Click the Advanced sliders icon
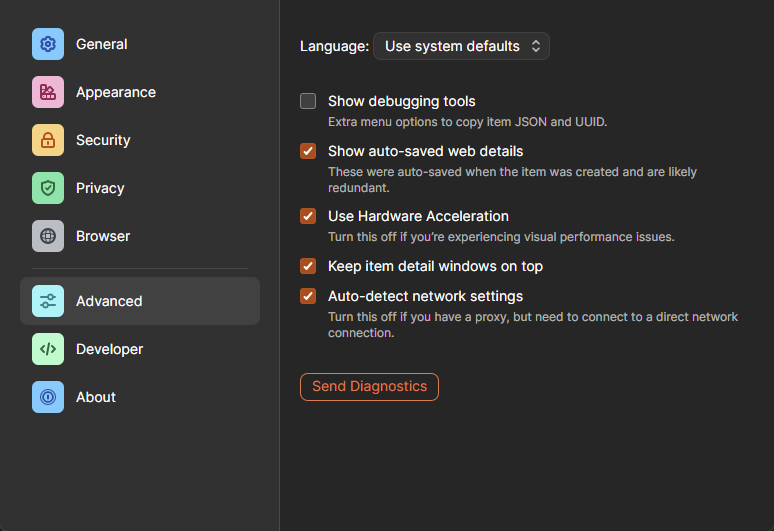Image resolution: width=774 pixels, height=531 pixels. tap(48, 301)
